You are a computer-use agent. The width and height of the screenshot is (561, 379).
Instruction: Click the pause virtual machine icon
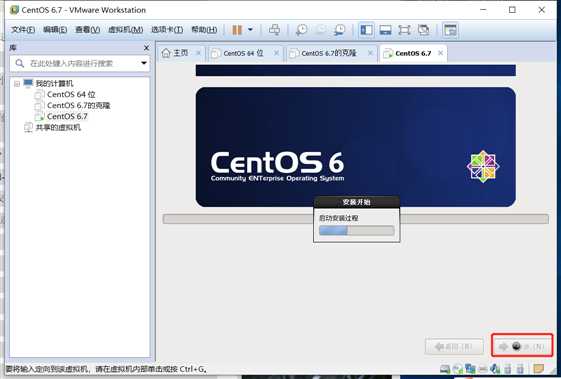click(x=237, y=30)
